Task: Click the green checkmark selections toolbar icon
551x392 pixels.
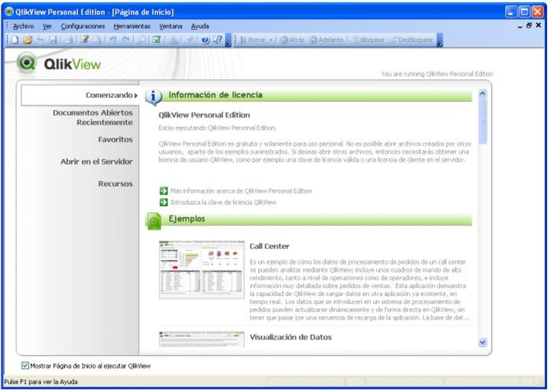Action: (x=157, y=40)
